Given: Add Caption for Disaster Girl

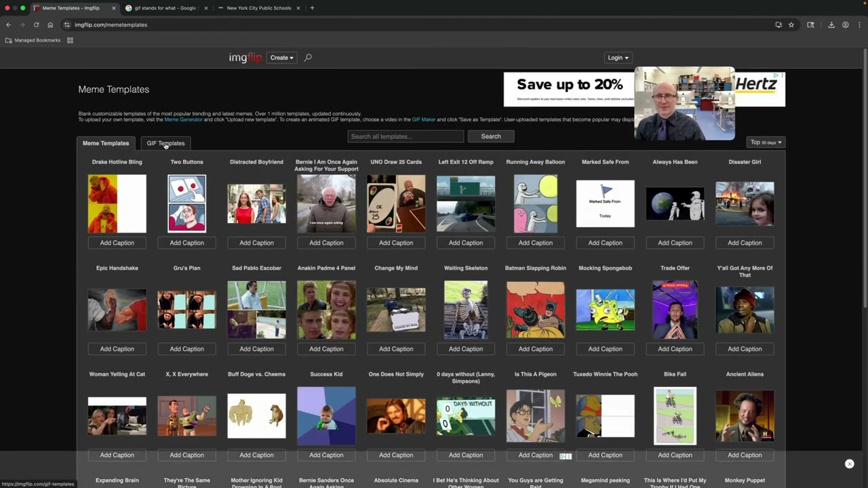Looking at the screenshot, I should click(745, 243).
